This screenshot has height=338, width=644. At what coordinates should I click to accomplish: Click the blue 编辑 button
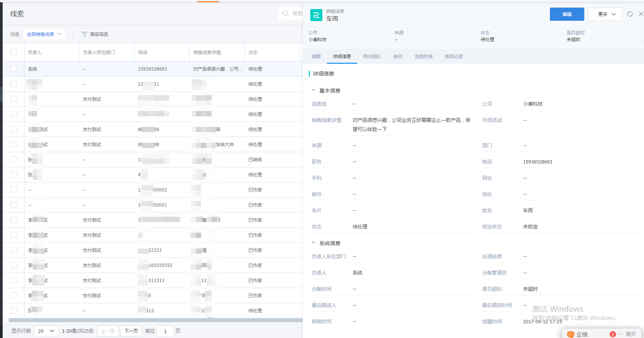coord(567,14)
